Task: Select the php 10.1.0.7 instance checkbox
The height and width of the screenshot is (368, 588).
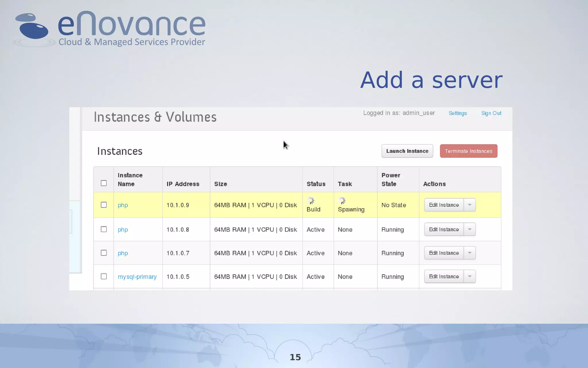Action: coord(104,253)
